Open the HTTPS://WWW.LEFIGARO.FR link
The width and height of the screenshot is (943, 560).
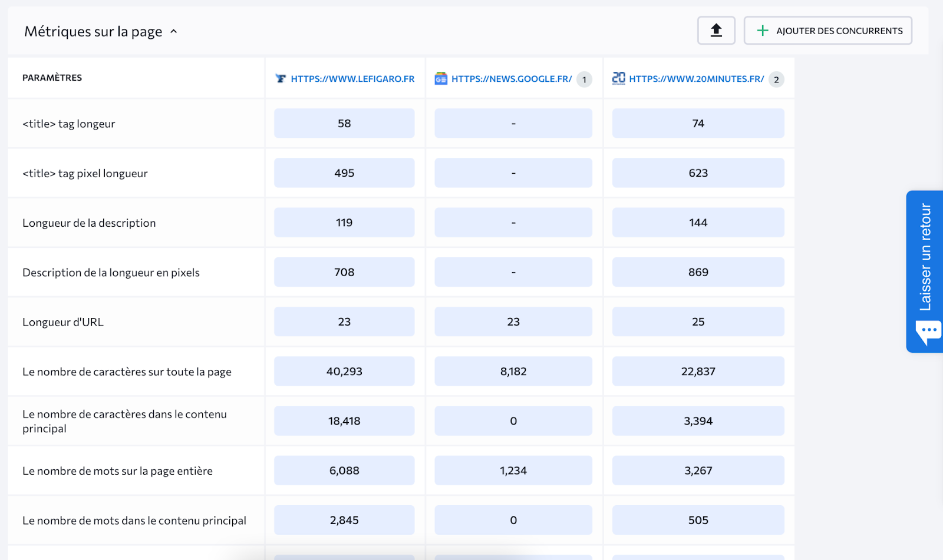pyautogui.click(x=352, y=79)
